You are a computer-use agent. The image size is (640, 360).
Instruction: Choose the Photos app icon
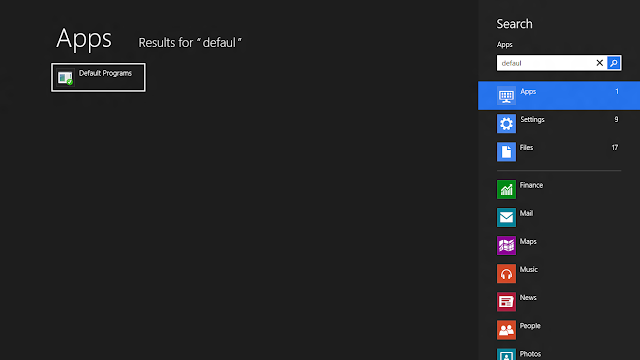(506, 354)
